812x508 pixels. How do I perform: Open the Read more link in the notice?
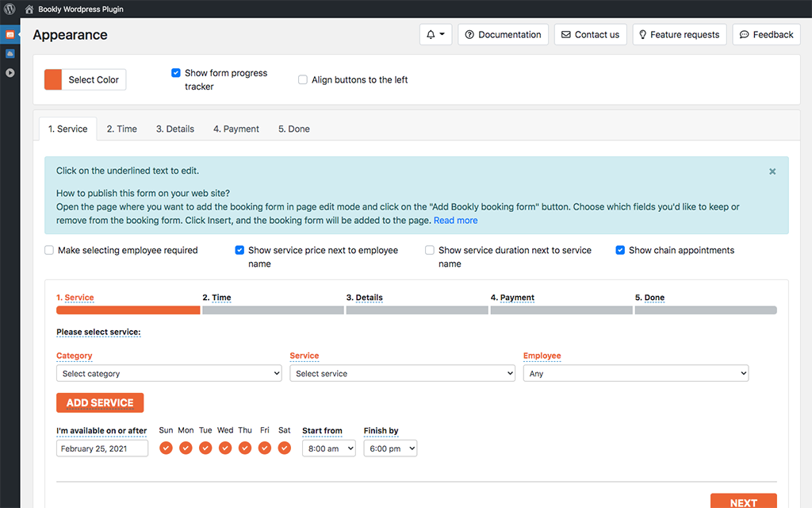click(455, 220)
